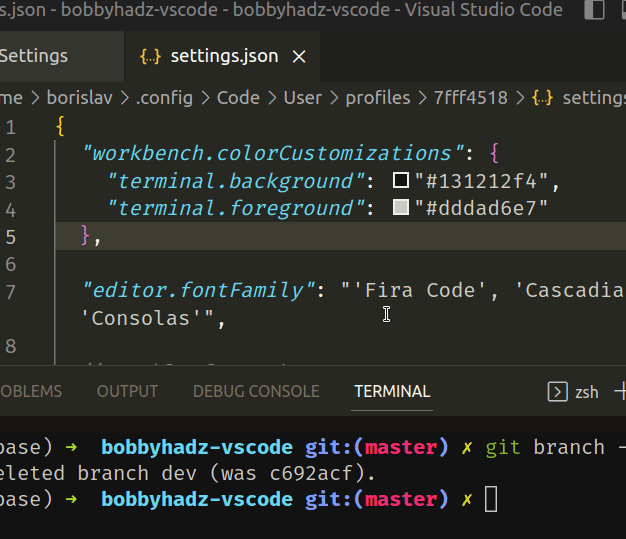The image size is (626, 539).
Task: Focus the terminal prompt cursor
Action: (x=491, y=499)
